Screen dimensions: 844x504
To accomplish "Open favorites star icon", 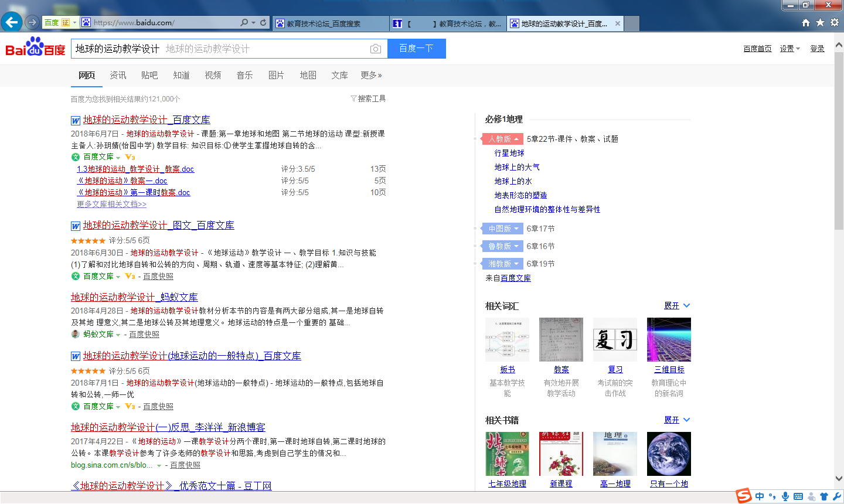I will 820,22.
